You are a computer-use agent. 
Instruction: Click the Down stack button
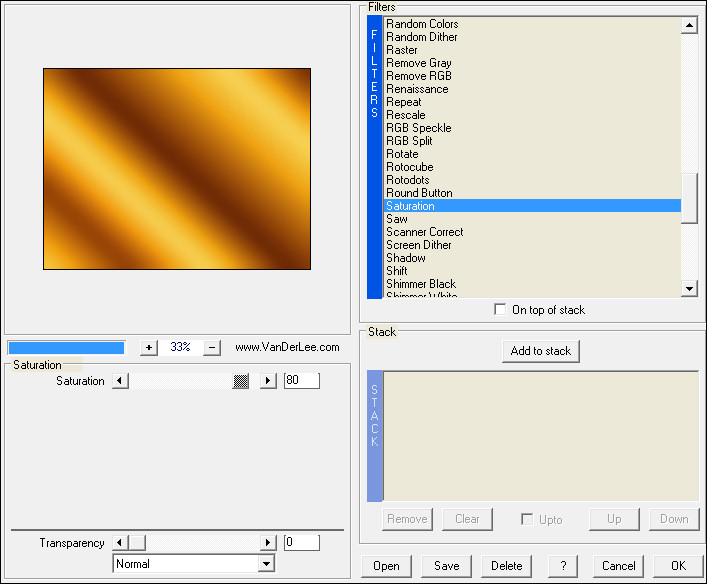[x=674, y=519]
